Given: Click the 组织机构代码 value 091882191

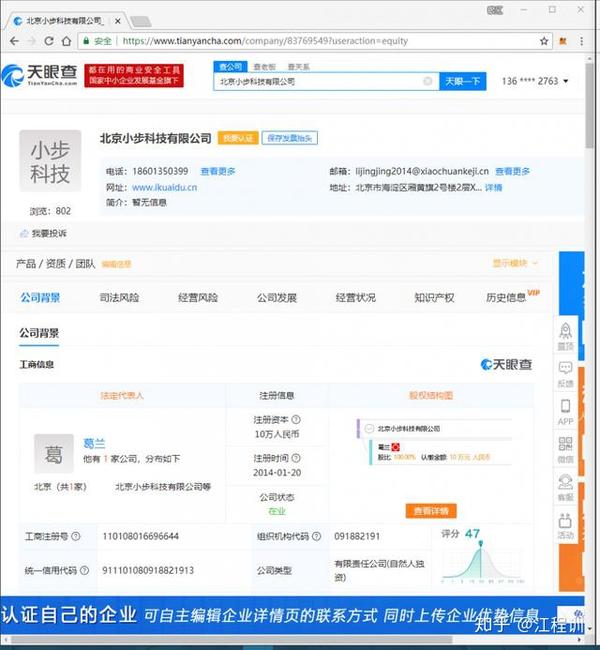Looking at the screenshot, I should tap(357, 536).
